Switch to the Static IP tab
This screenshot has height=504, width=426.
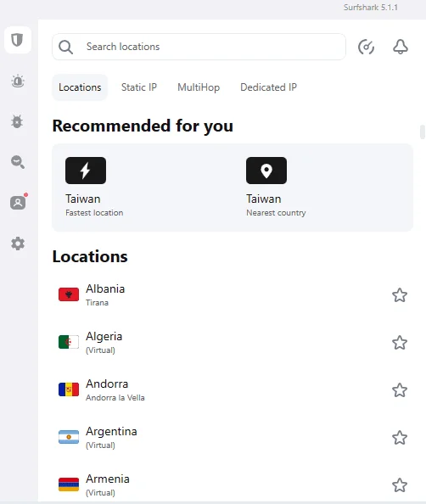[139, 87]
